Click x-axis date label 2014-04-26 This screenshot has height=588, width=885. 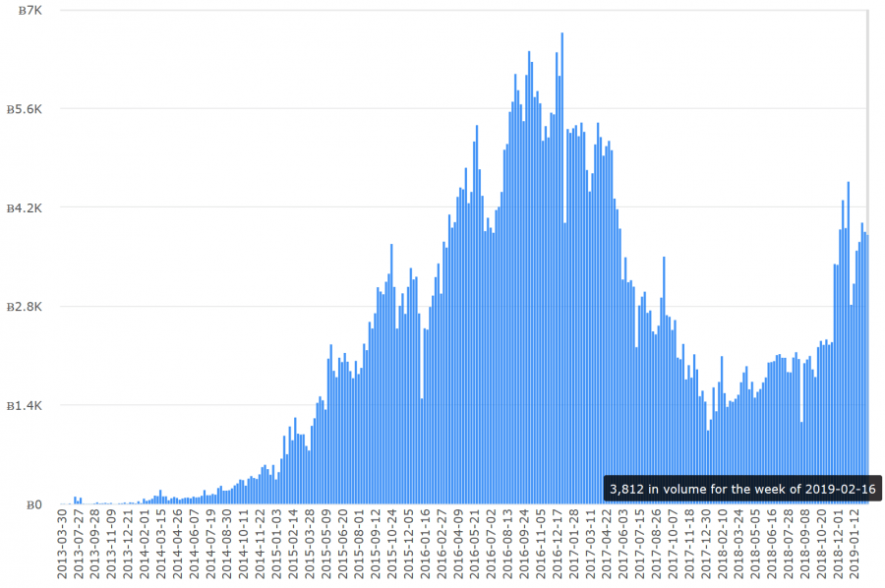[178, 544]
